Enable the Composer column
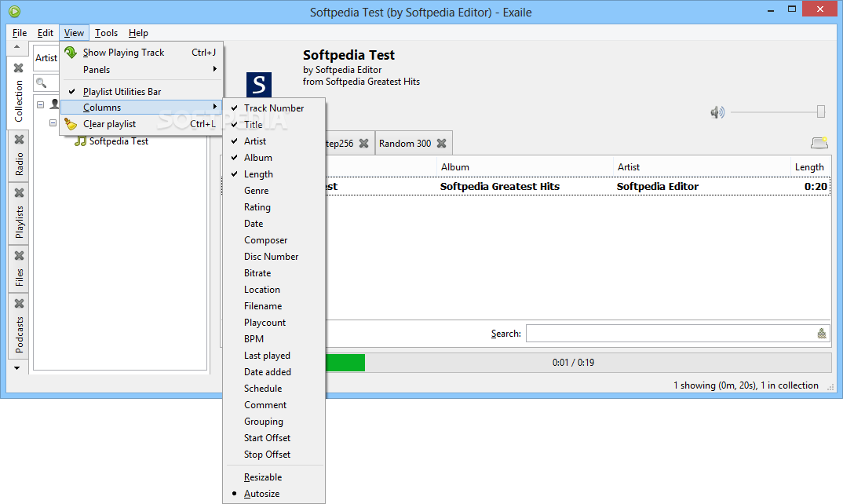The height and width of the screenshot is (504, 843). [274, 240]
